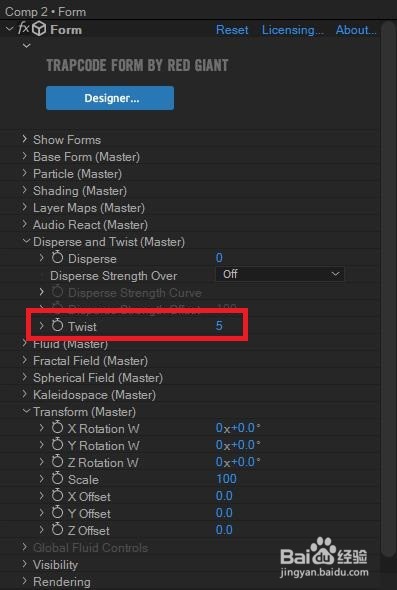Toggle the Scale stopwatch icon

(57, 479)
